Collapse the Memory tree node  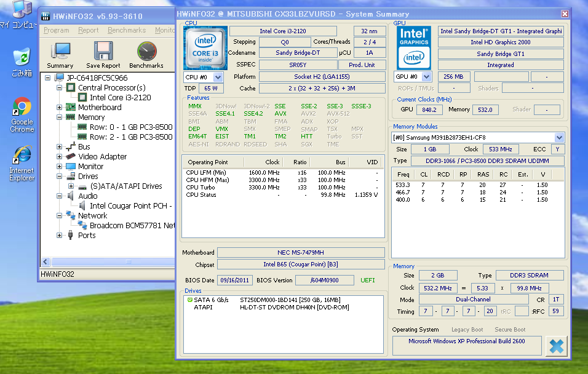coord(60,117)
